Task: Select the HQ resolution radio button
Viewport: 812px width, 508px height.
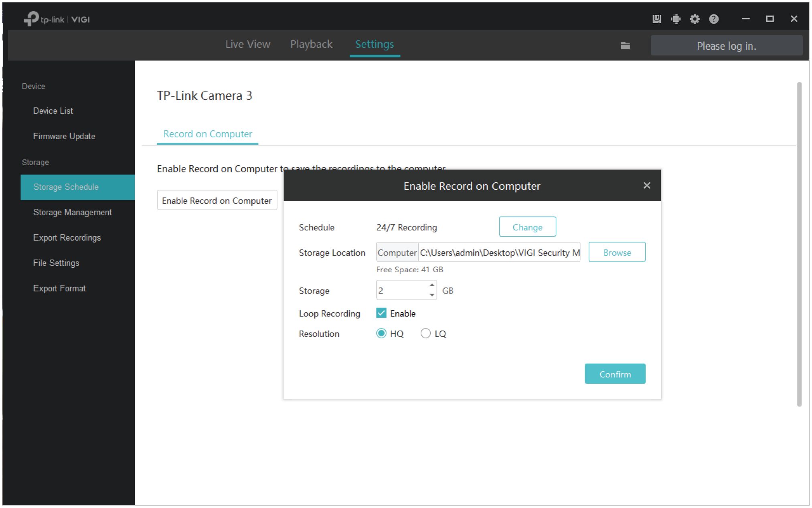Action: click(x=381, y=333)
